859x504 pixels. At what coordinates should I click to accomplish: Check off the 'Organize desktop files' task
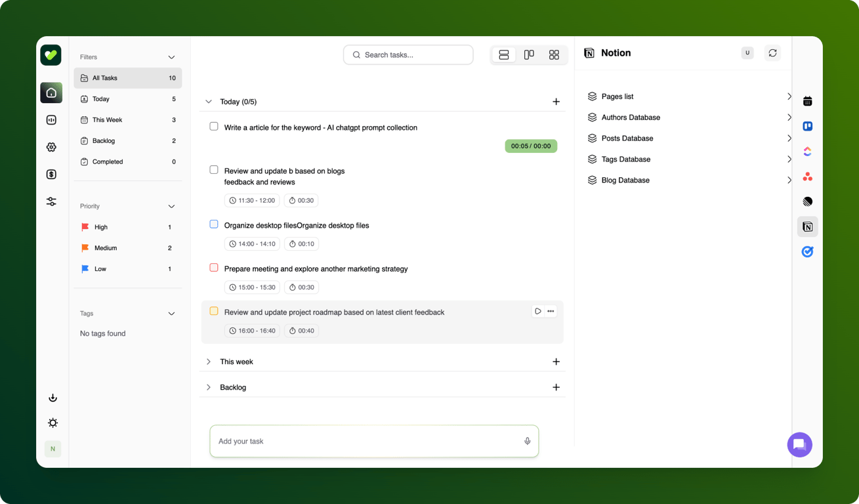tap(214, 224)
